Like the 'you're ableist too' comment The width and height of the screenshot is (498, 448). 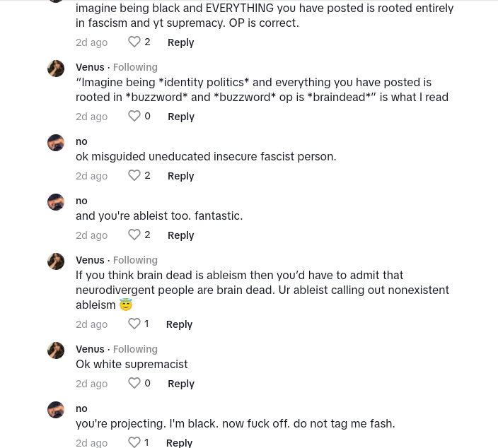point(134,235)
